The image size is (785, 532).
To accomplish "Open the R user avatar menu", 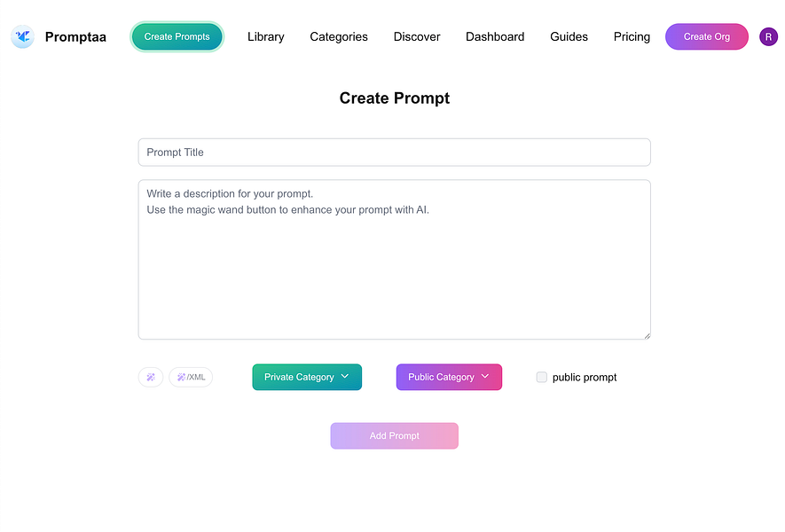I will (x=768, y=36).
